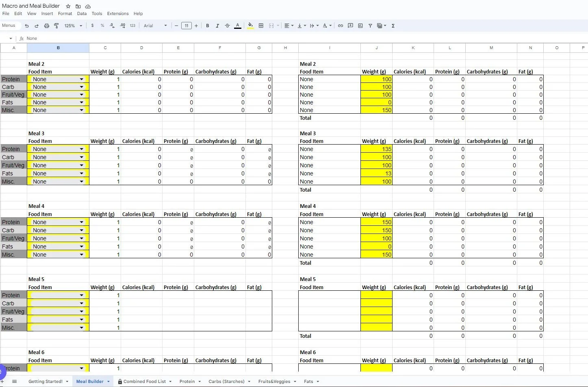Viewport: 588px width, 387px height.
Task: Check cloud save status icon
Action: pyautogui.click(x=88, y=6)
